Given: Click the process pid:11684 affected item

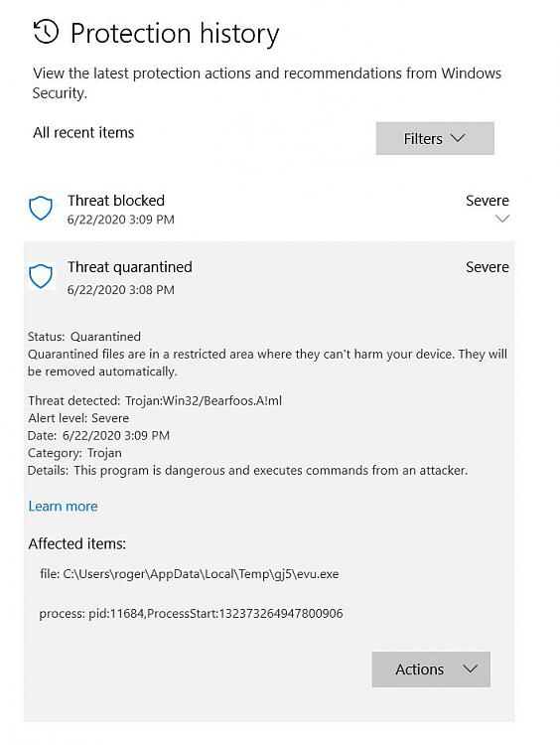Looking at the screenshot, I should [x=191, y=614].
